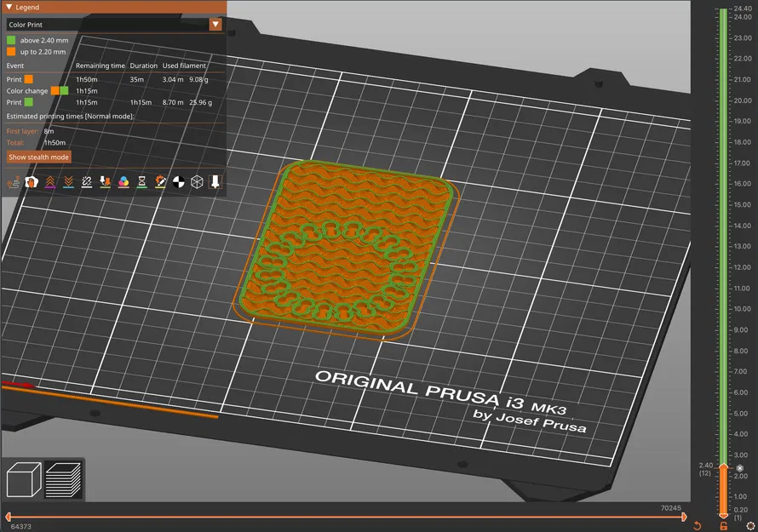This screenshot has width=758, height=532.
Task: Click green swatch for above 2.40 mm
Action: coord(11,40)
